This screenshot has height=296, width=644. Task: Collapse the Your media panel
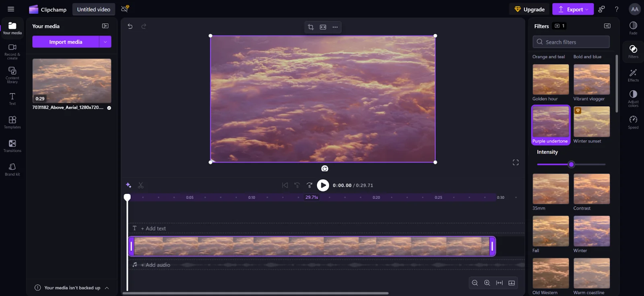pyautogui.click(x=105, y=26)
